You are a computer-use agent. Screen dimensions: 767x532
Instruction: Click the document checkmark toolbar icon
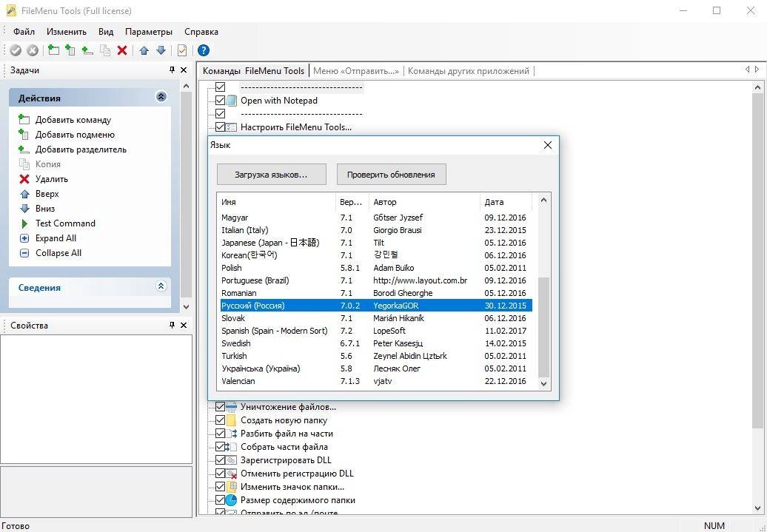click(182, 50)
